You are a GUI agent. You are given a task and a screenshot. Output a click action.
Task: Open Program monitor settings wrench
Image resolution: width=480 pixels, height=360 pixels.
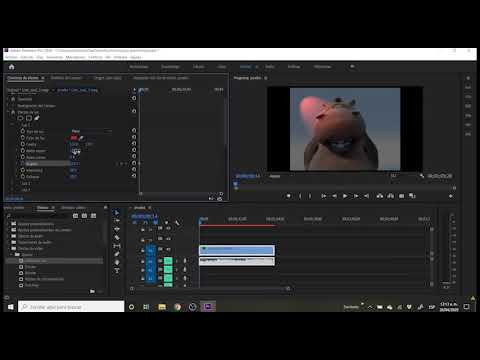422,176
